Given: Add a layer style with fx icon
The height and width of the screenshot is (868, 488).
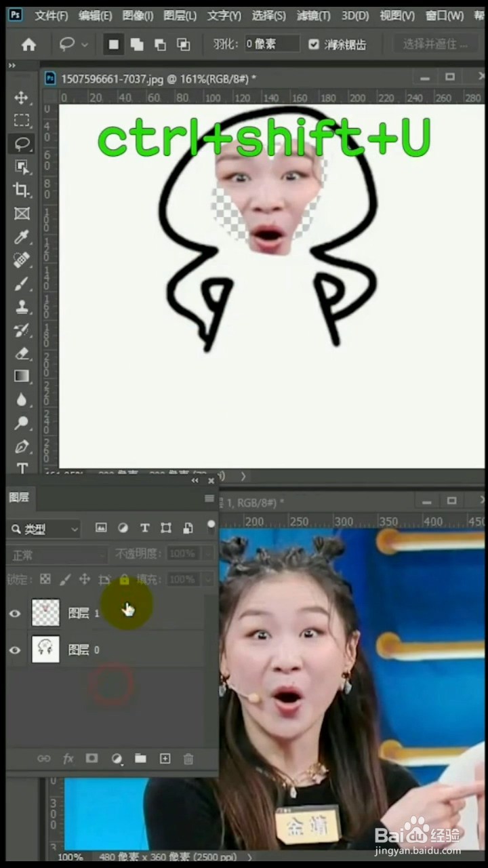Looking at the screenshot, I should 68,759.
